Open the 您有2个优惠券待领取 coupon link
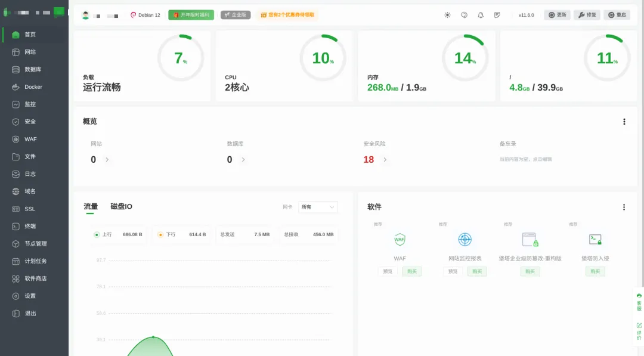The width and height of the screenshot is (644, 356). point(287,15)
